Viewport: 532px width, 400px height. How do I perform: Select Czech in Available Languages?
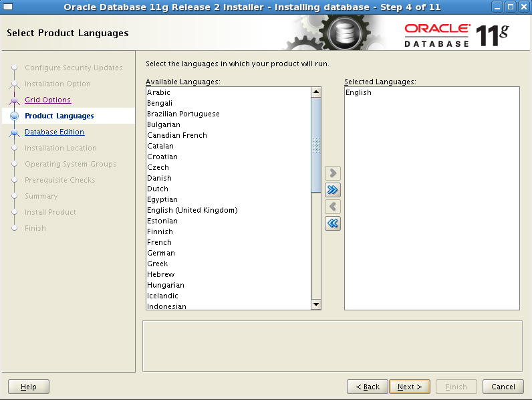[x=229, y=167]
